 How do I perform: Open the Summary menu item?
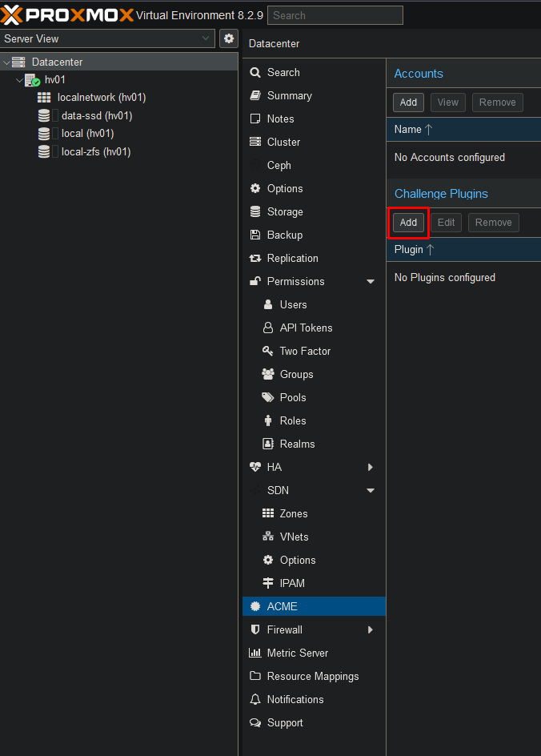(289, 95)
